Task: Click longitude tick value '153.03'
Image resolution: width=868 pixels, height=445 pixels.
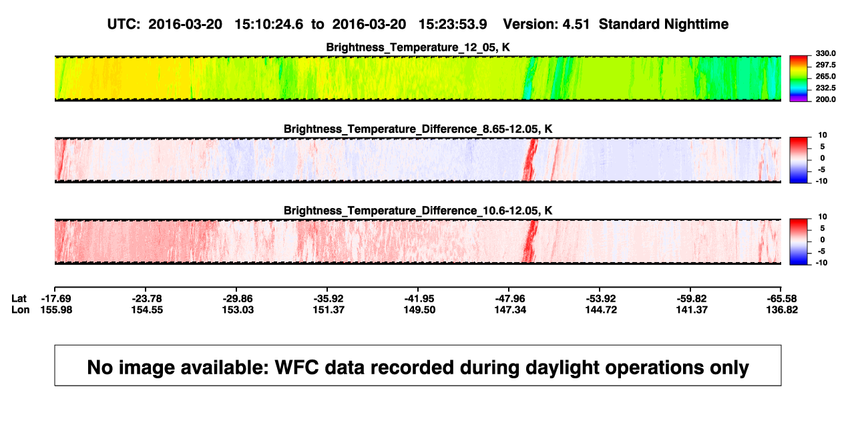Action: pyautogui.click(x=237, y=310)
